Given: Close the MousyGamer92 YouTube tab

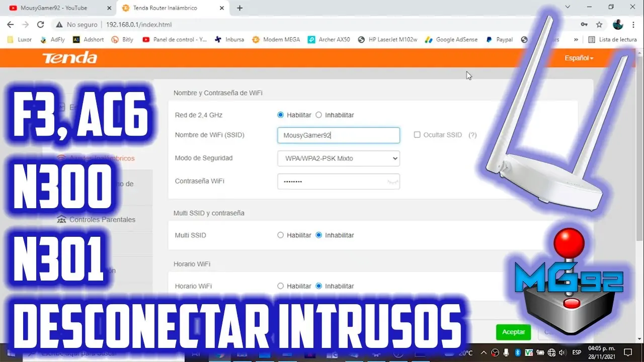Looking at the screenshot, I should (108, 8).
